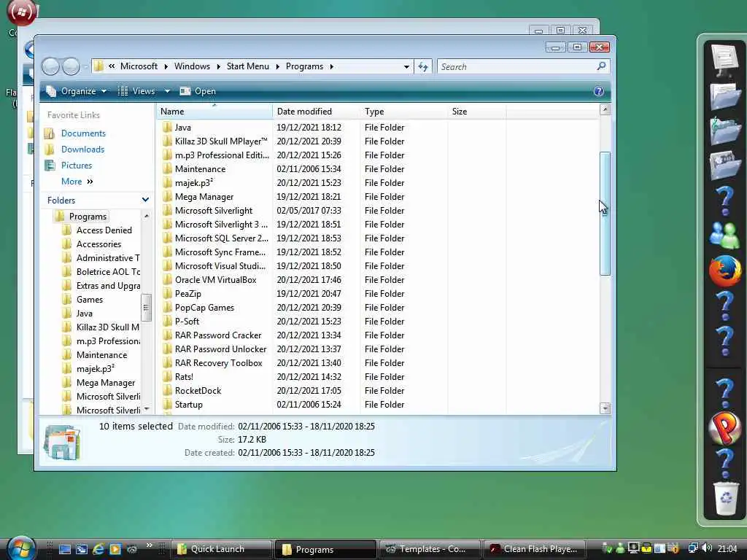
Task: Click scroll down arrow of file list
Action: tap(605, 408)
